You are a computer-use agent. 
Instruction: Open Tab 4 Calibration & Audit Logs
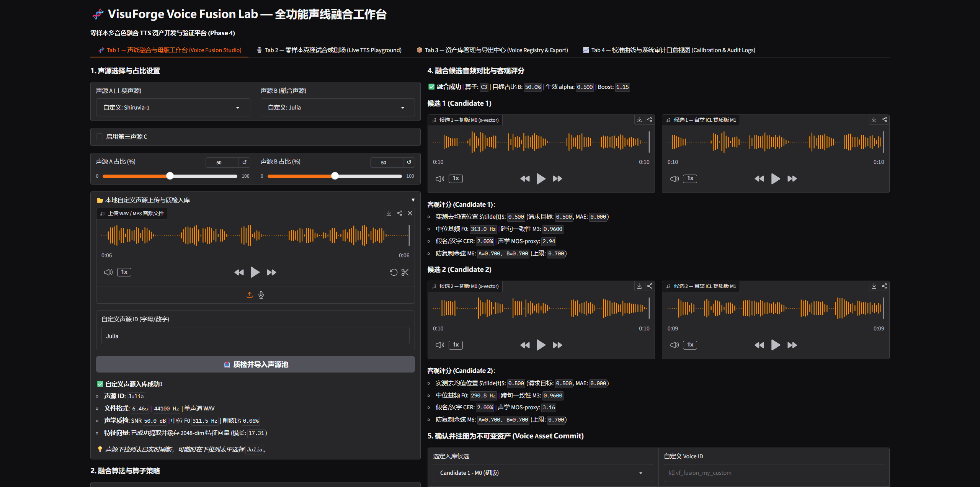(x=669, y=50)
